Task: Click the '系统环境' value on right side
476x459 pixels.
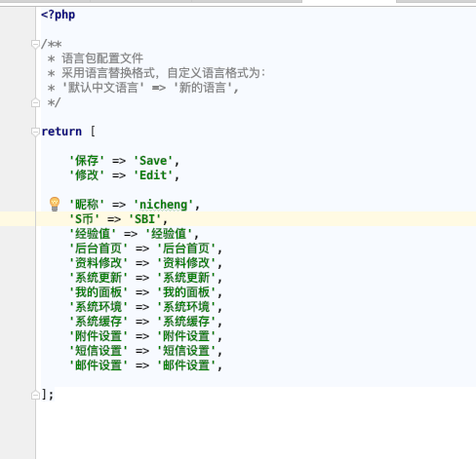Action: 186,307
